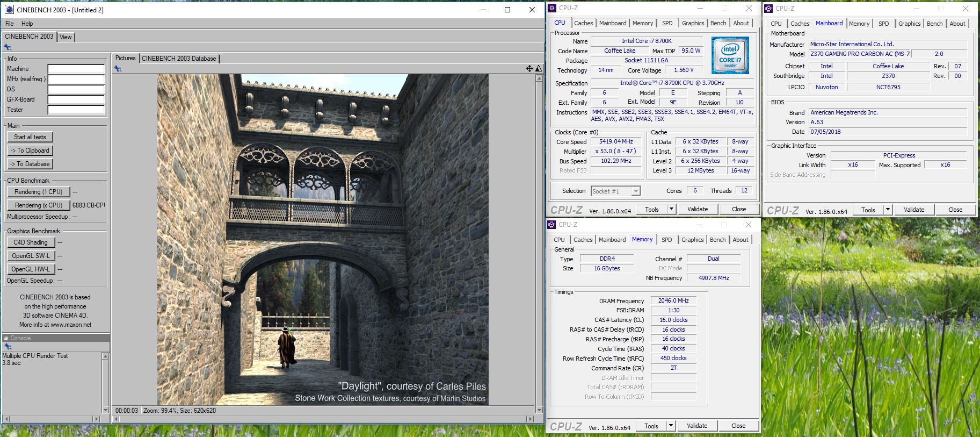Image resolution: width=980 pixels, height=437 pixels.
Task: Click the pin icon below CINEBENCH 2003 tab
Action: coord(8,47)
